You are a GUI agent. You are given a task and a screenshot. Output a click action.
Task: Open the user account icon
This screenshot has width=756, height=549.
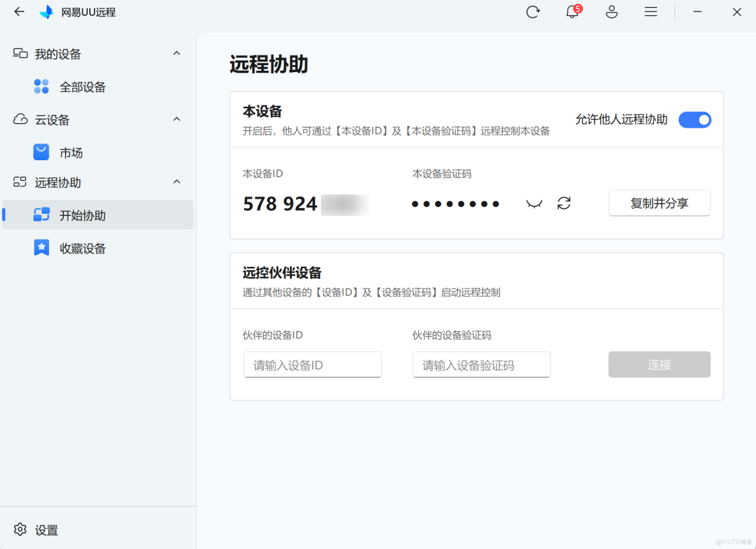[611, 11]
